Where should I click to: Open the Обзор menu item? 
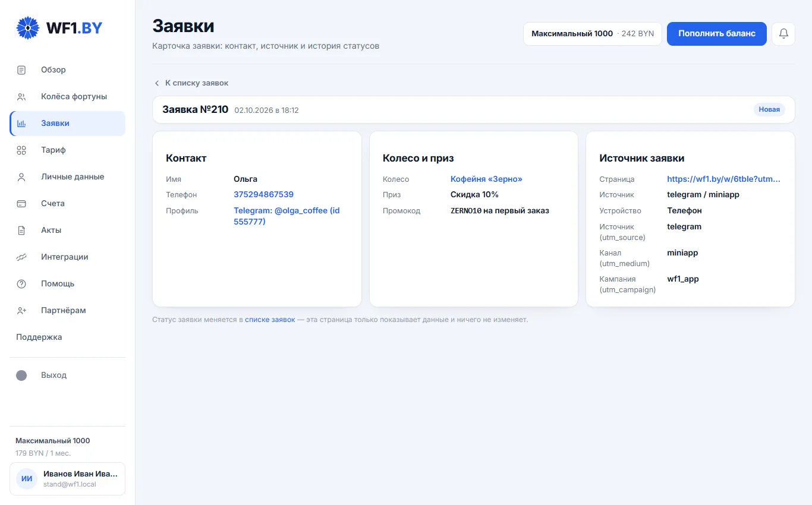pyautogui.click(x=67, y=70)
